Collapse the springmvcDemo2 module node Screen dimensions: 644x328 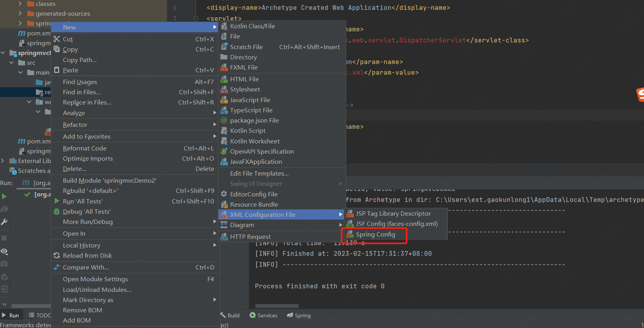click(x=3, y=53)
